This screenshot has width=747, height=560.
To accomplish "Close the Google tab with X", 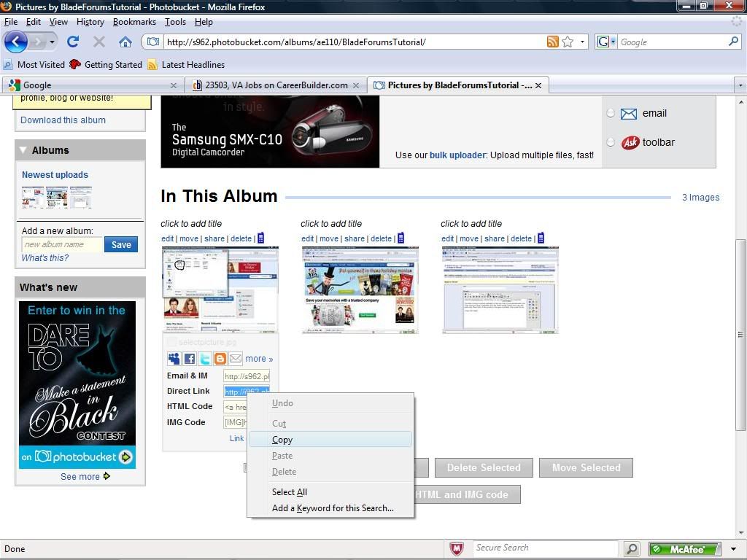I will [x=174, y=86].
